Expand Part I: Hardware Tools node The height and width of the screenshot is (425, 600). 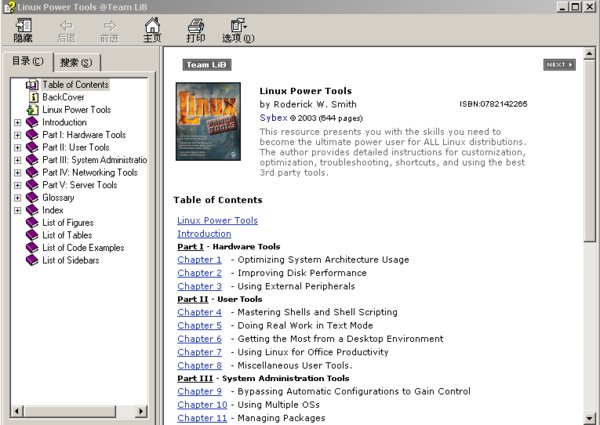[17, 135]
